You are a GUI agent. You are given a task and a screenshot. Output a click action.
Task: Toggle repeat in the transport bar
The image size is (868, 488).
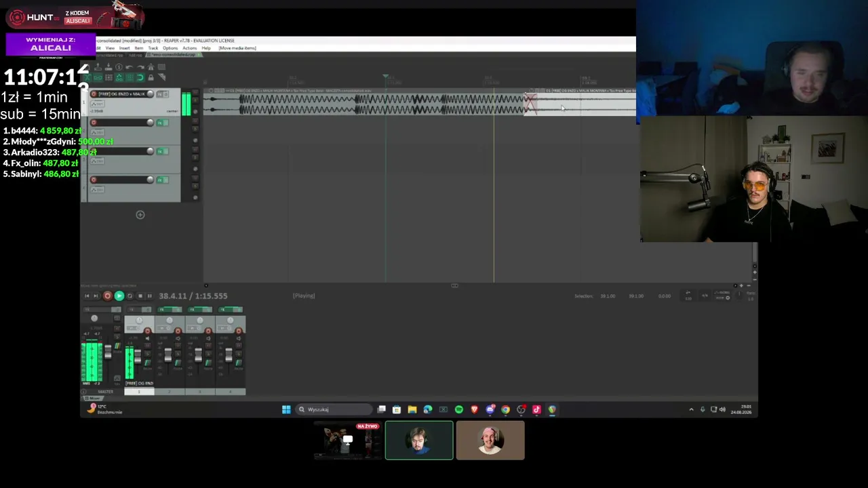click(x=130, y=296)
